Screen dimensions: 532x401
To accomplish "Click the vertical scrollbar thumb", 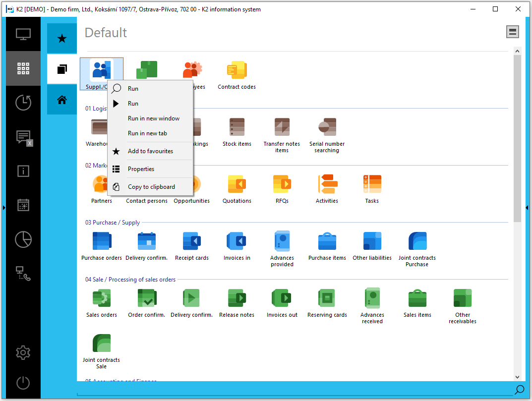I will [517, 138].
